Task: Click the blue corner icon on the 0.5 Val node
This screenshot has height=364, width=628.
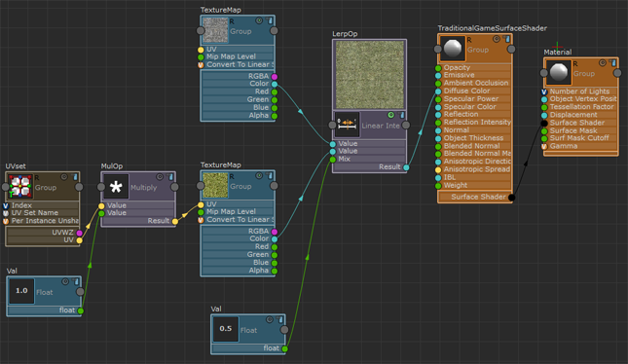Action: (280, 319)
